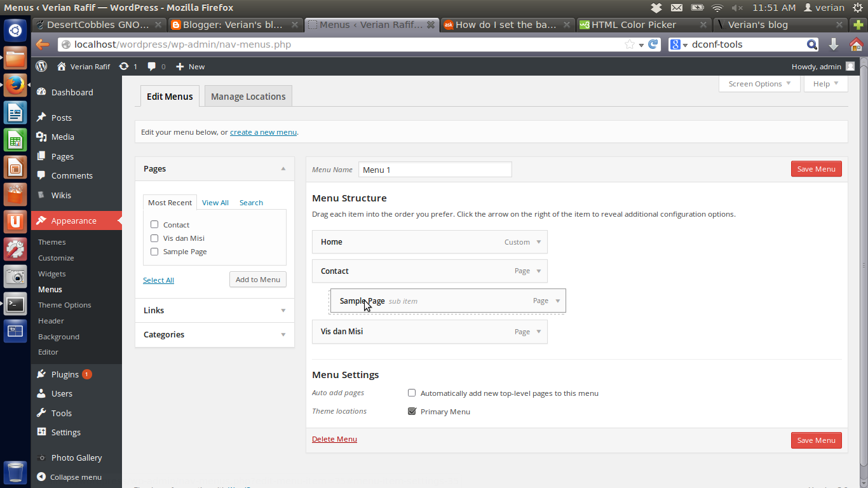Click the Settings wrench icon in sidebar
The width and height of the screenshot is (868, 488).
pos(43,432)
